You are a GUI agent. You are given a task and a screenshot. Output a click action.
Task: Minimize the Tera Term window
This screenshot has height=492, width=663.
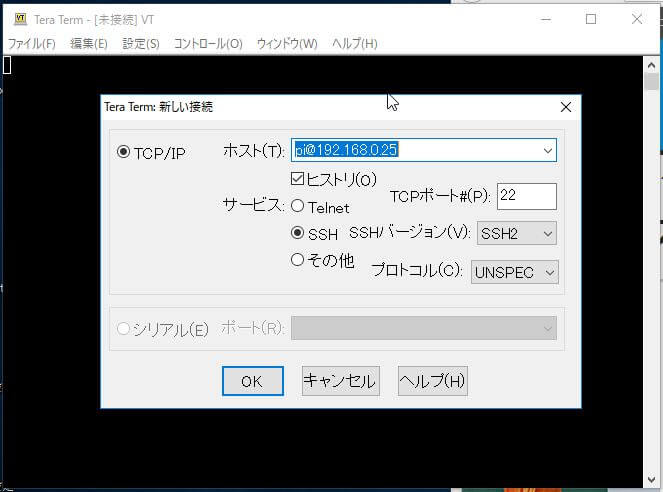[546, 19]
